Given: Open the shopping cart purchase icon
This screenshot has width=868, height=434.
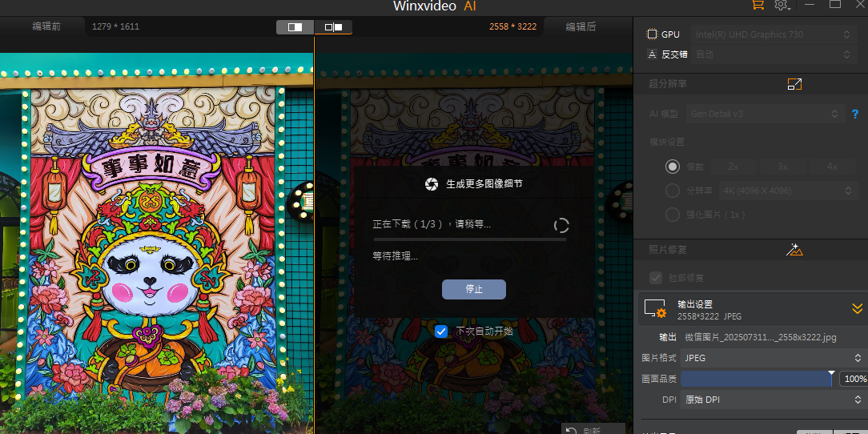Looking at the screenshot, I should (757, 5).
